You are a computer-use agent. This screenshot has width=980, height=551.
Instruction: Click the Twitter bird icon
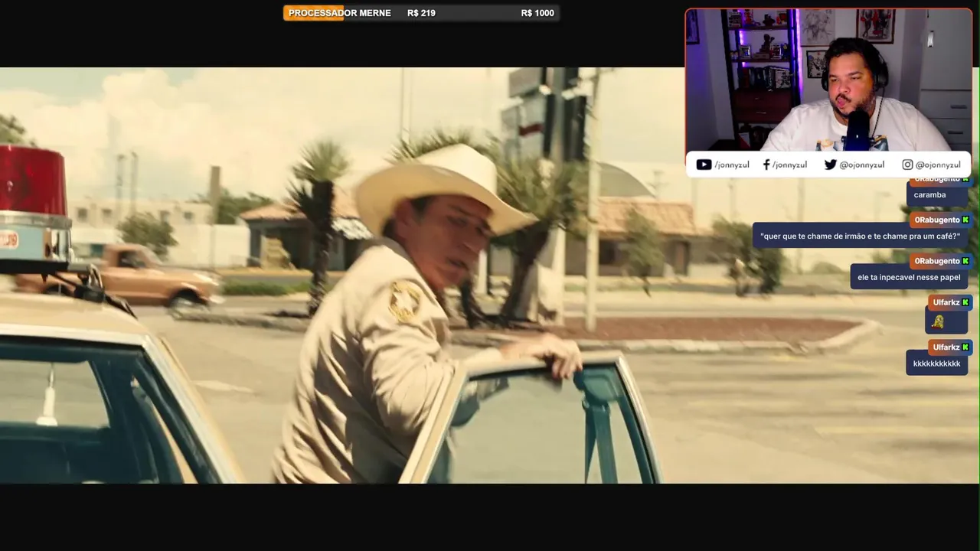coord(830,165)
